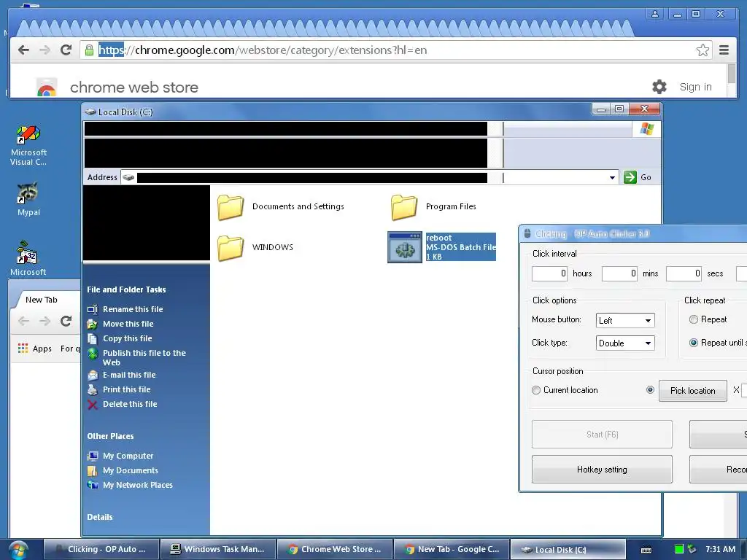
Task: Click the keyboard icon in system tray
Action: click(x=646, y=550)
